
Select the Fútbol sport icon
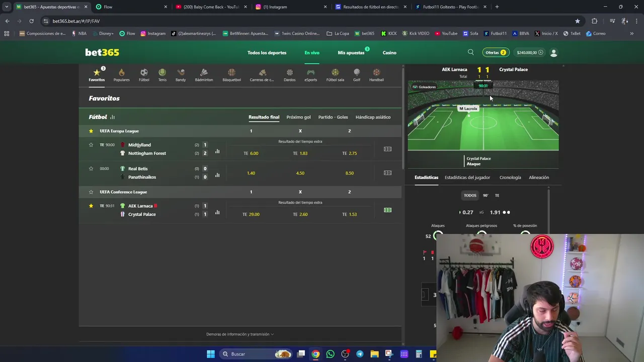pos(144,75)
